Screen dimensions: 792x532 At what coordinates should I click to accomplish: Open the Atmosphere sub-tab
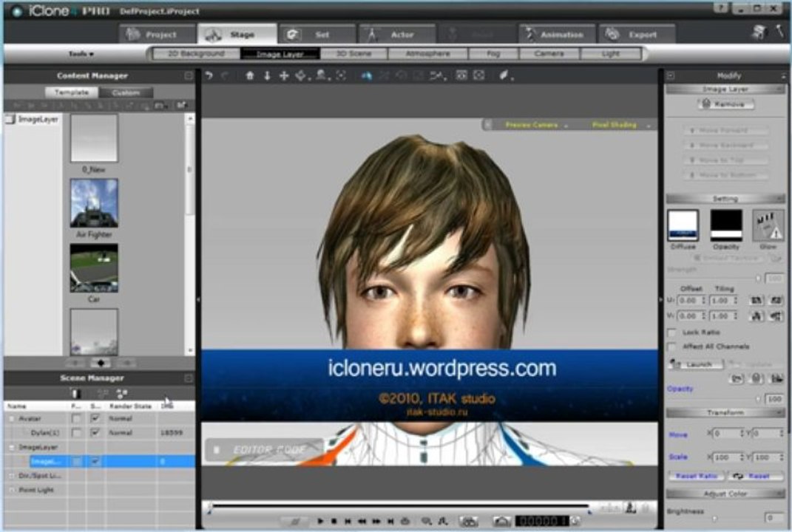(428, 53)
